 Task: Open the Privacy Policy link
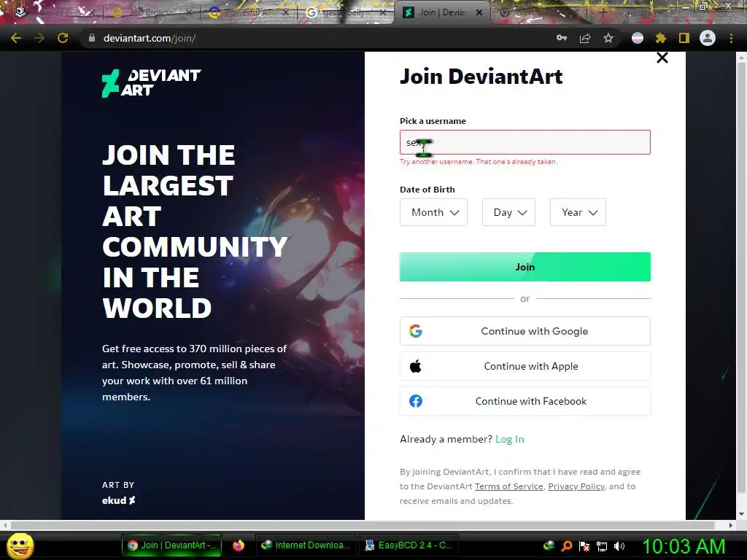576,486
